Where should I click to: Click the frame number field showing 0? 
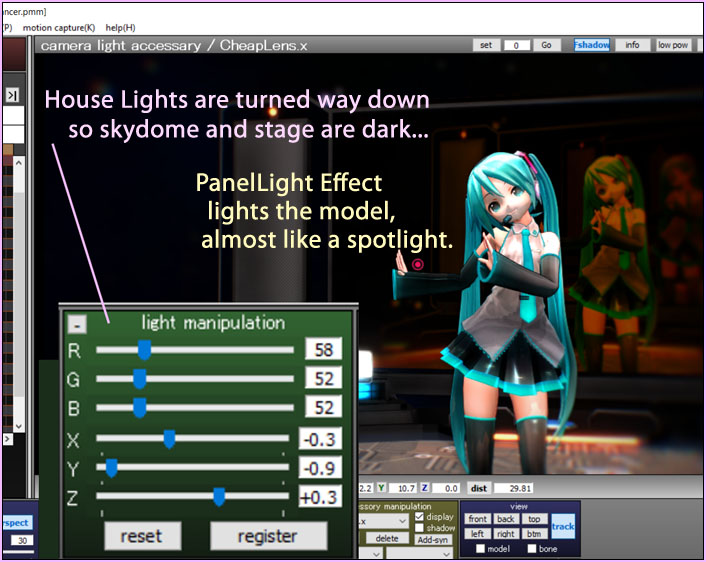coord(516,45)
